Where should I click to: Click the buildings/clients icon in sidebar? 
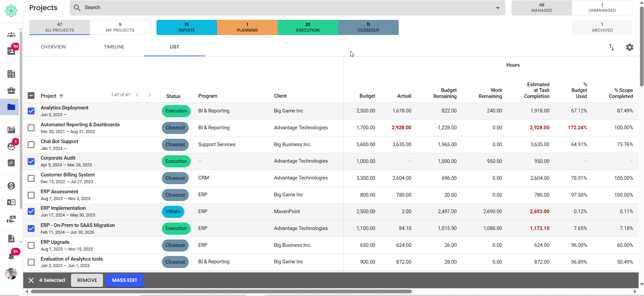coord(11,74)
